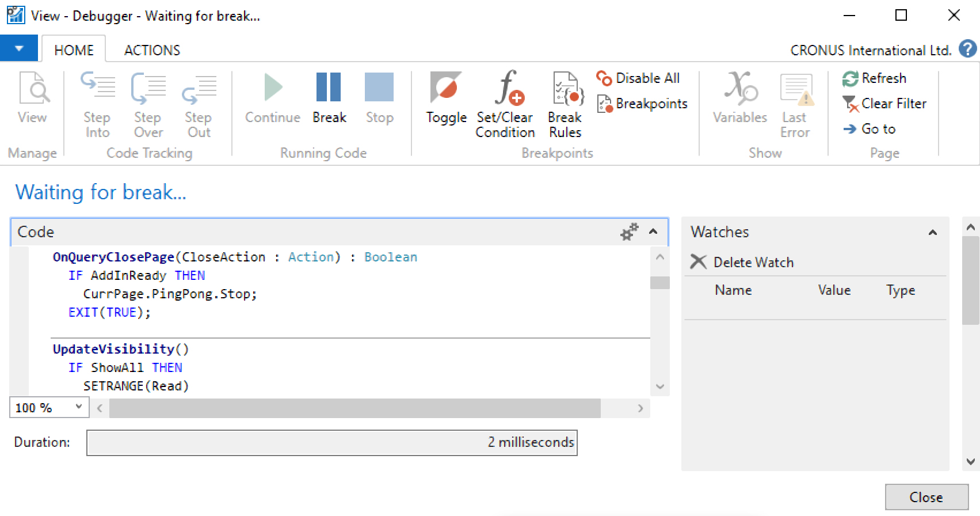Click page scrollbar up arrow at right edge
Image resolution: width=980 pixels, height=516 pixels.
[x=971, y=227]
